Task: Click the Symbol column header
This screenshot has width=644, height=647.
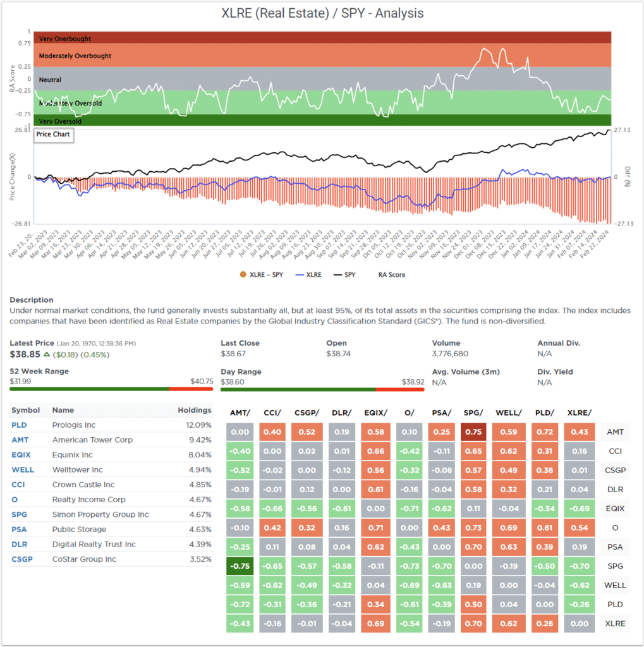Action: [x=25, y=410]
